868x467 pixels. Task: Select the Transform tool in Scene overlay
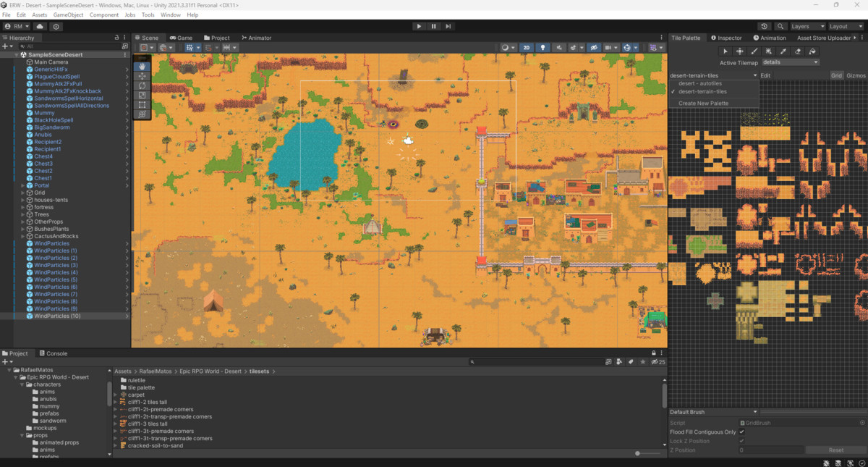[142, 114]
